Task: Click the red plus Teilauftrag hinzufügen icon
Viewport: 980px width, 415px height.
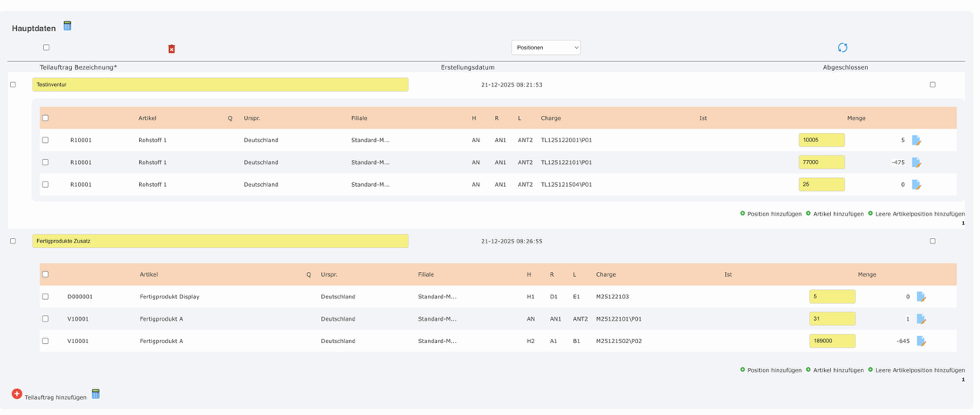Action: click(x=17, y=394)
